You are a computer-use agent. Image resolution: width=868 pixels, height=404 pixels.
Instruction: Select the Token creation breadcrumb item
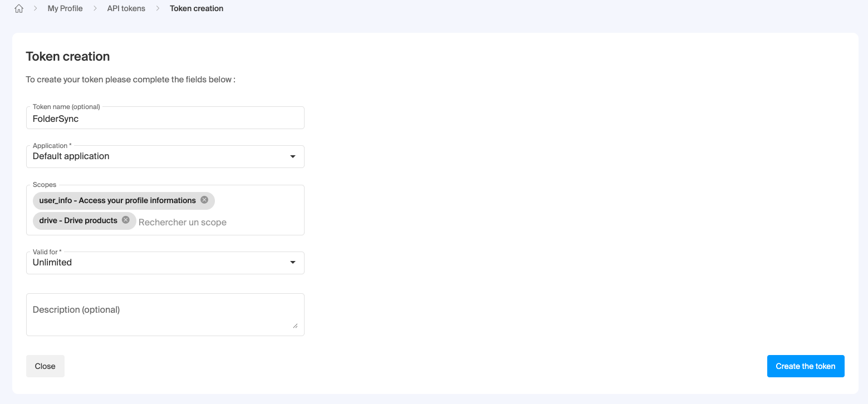click(197, 8)
